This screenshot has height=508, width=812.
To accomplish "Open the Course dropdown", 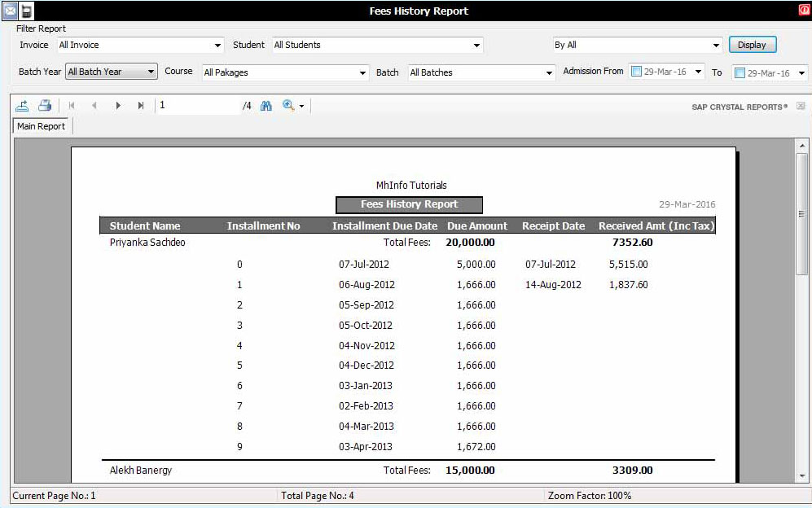I will 362,73.
